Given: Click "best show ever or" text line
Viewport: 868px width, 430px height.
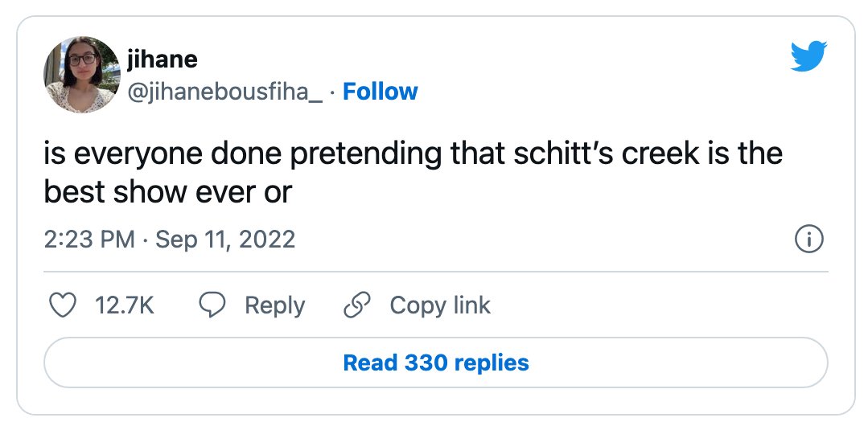Looking at the screenshot, I should (168, 192).
